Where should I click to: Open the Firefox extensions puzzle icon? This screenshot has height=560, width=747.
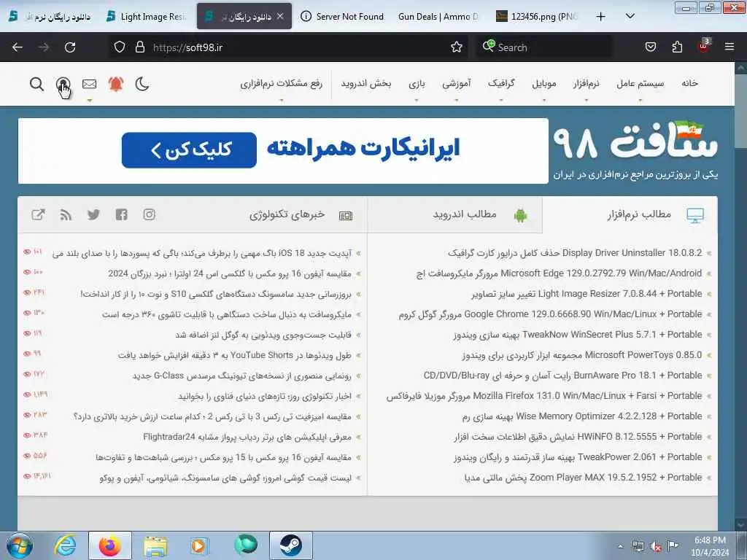tap(677, 47)
